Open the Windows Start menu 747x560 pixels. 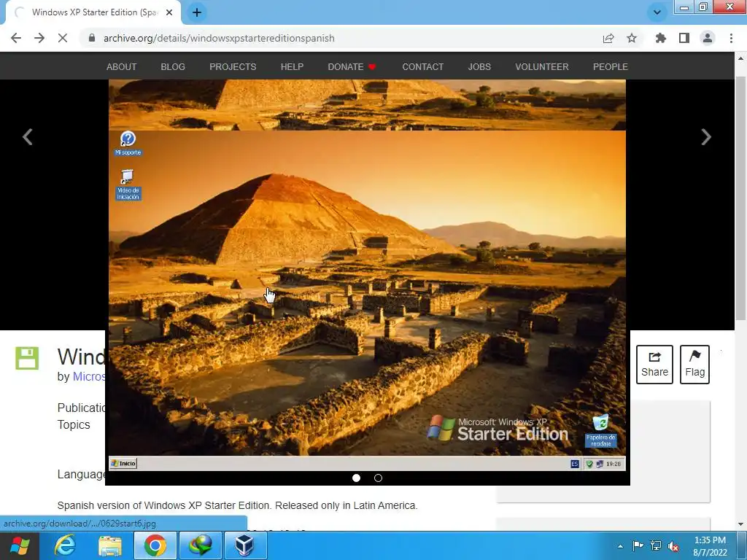tap(19, 545)
